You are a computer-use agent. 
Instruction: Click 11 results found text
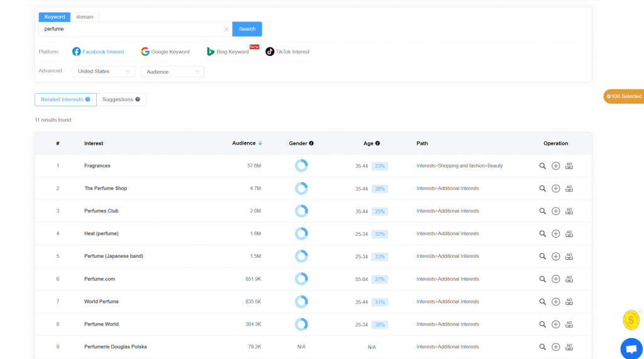click(53, 120)
